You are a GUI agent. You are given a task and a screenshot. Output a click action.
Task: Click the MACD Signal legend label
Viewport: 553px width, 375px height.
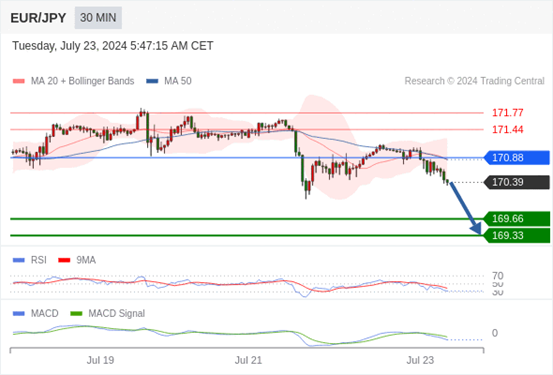pyautogui.click(x=116, y=314)
